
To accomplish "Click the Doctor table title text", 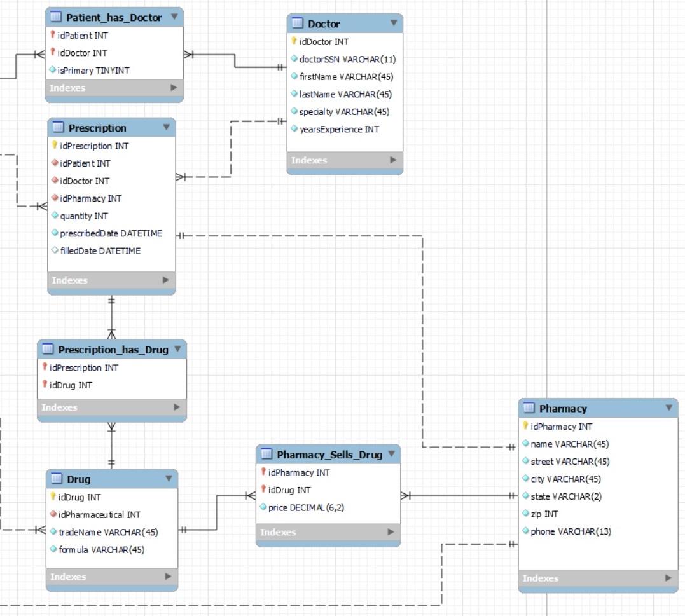I will (x=324, y=24).
